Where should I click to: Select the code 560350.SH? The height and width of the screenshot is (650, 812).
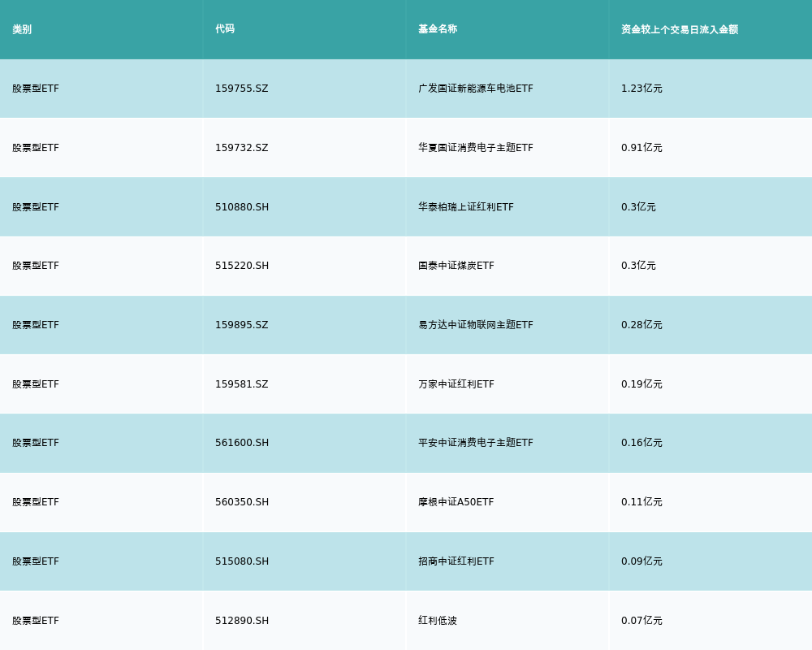pyautogui.click(x=242, y=502)
